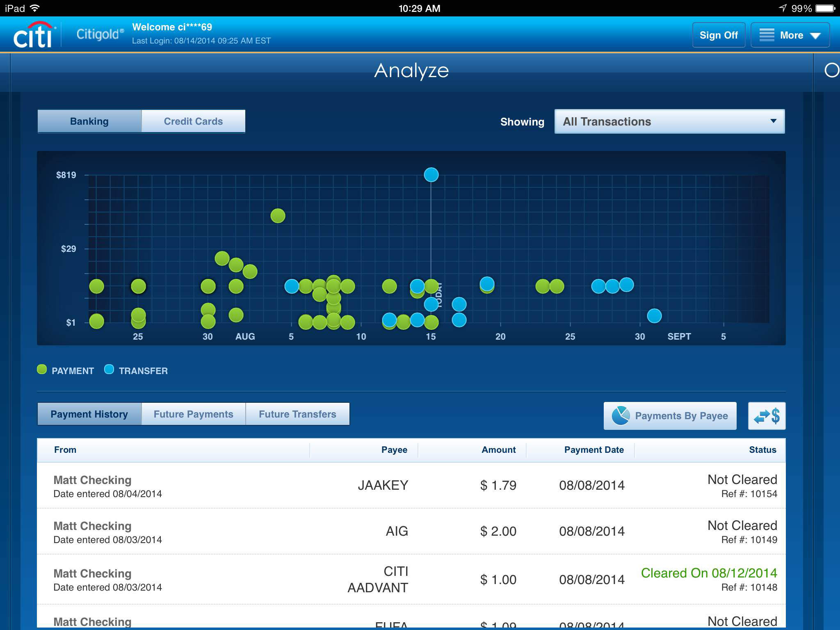Click the Citigold logo text
This screenshot has height=630, width=840.
(x=100, y=34)
